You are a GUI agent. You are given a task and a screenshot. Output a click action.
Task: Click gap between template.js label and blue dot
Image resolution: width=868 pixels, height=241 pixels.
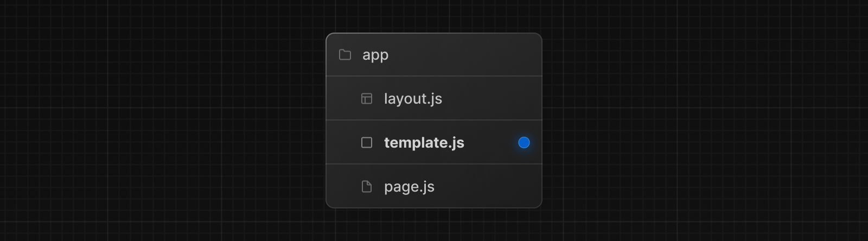(x=491, y=143)
